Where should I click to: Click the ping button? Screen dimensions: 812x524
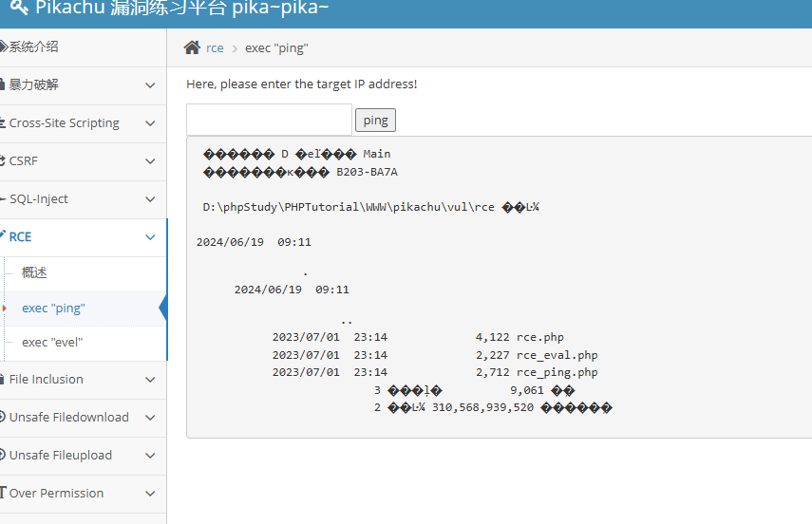click(x=375, y=121)
